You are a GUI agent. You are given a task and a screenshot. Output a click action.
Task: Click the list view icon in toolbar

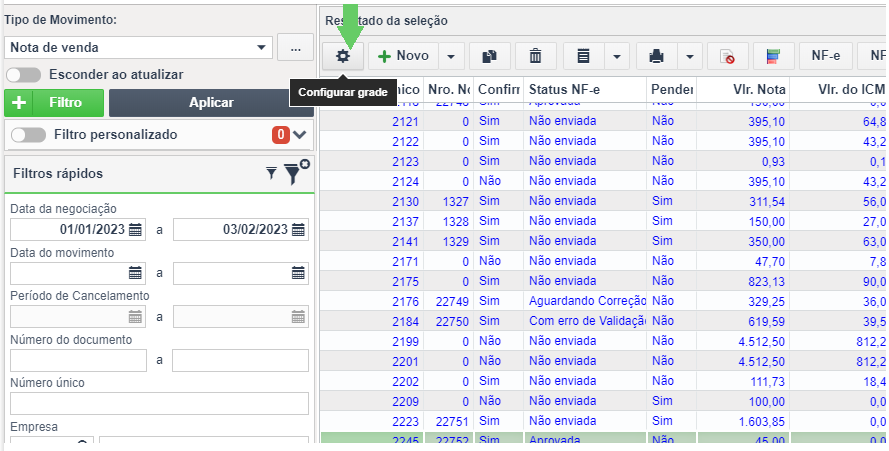coord(583,56)
